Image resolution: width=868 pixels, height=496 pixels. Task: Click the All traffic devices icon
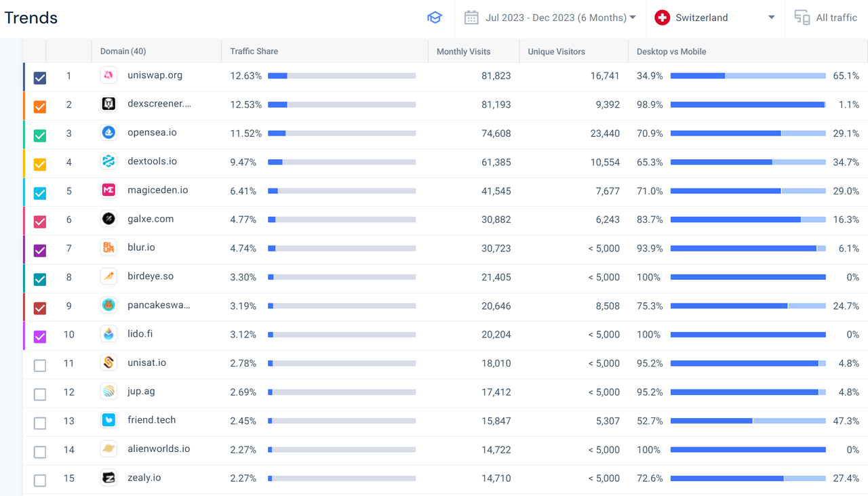(802, 18)
